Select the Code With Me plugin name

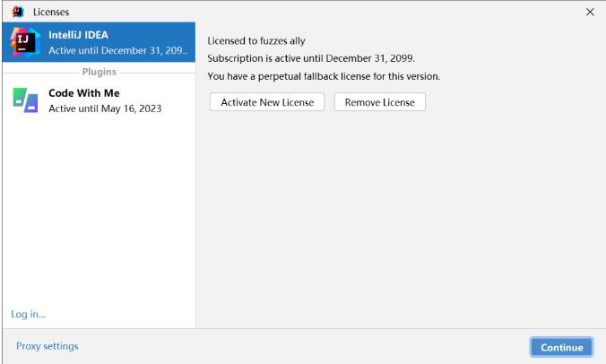[83, 94]
